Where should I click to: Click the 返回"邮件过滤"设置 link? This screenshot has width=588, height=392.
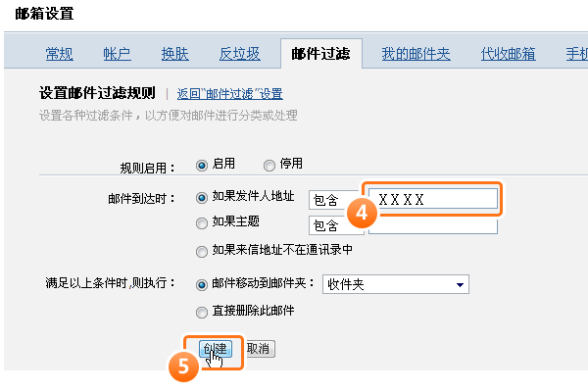(x=229, y=94)
